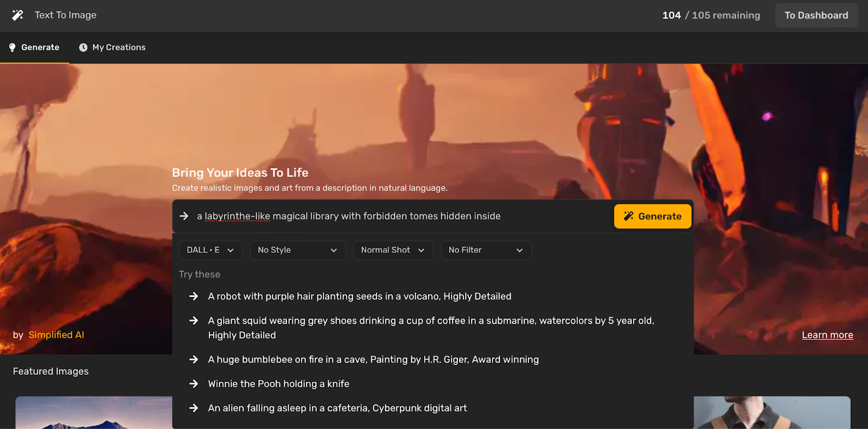Switch to the My Creations tab

(x=112, y=48)
